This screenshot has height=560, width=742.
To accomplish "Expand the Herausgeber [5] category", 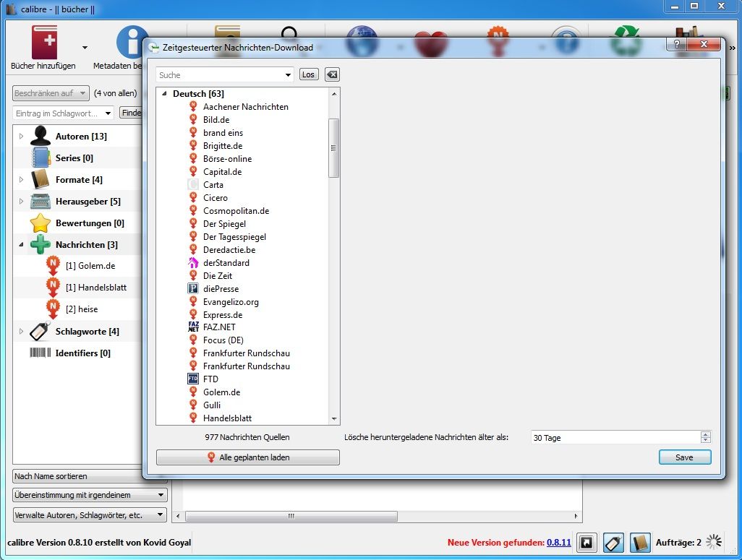I will (x=21, y=202).
